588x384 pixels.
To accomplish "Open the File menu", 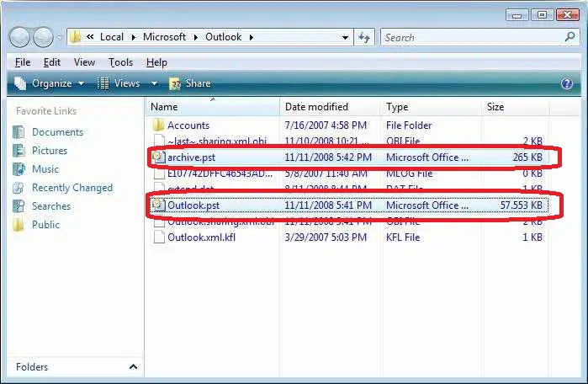I will pyautogui.click(x=23, y=62).
